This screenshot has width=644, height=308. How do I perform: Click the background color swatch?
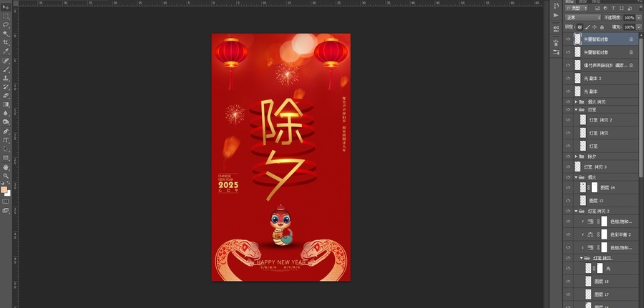pos(8,193)
